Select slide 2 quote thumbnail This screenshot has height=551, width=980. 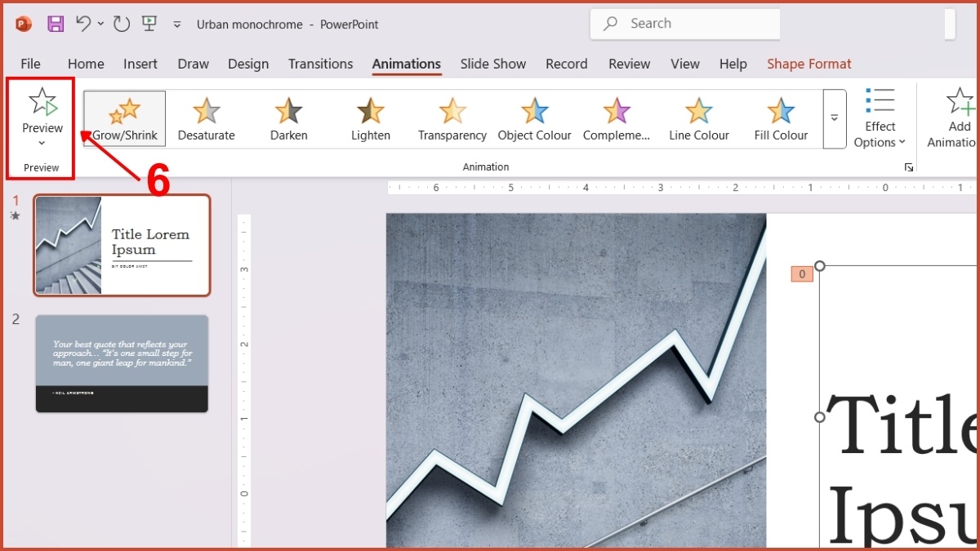[121, 363]
